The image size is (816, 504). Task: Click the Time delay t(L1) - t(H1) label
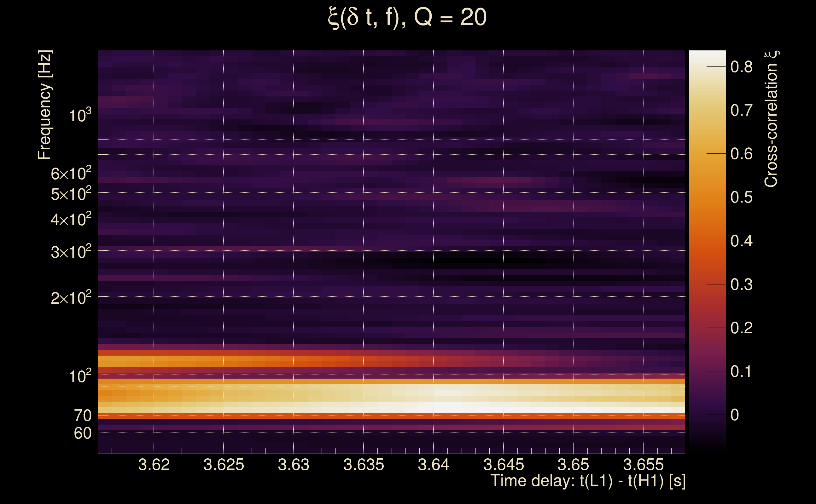[588, 481]
